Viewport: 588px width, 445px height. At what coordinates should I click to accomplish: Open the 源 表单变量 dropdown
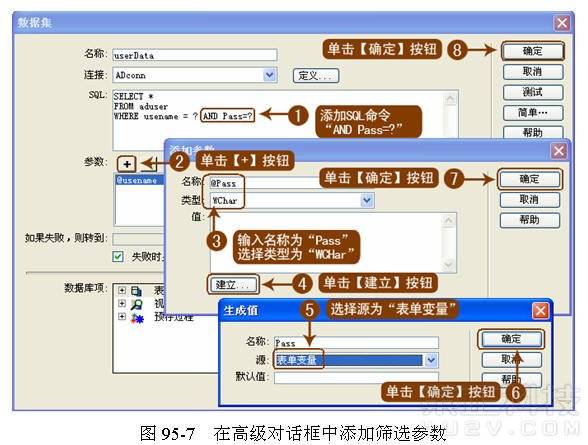point(431,360)
